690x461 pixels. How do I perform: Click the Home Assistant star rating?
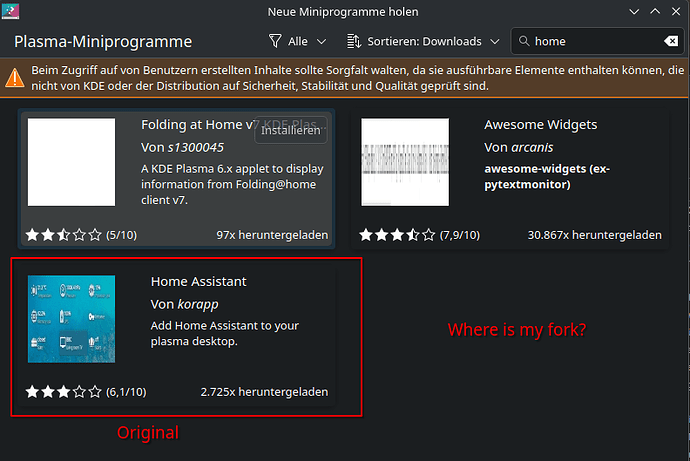(64, 391)
